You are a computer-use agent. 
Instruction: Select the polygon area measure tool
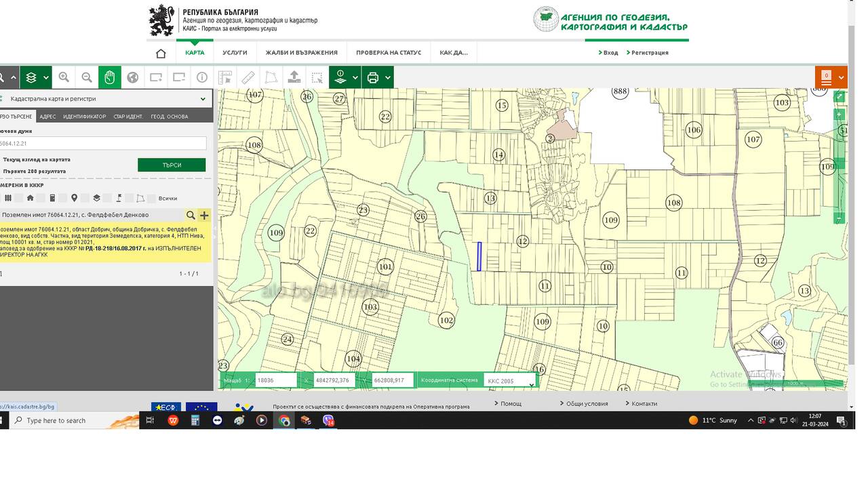click(271, 77)
